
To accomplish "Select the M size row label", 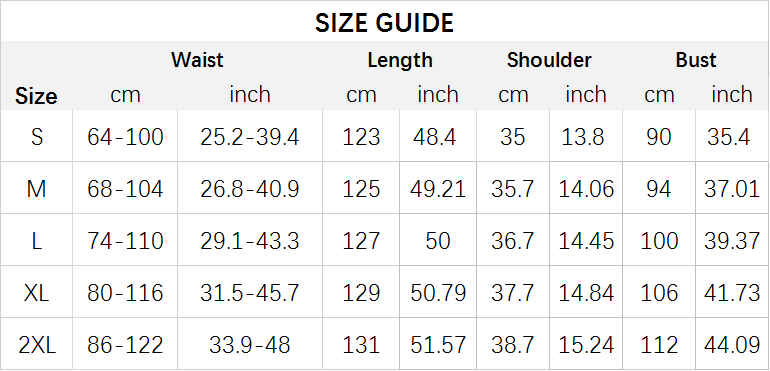I will pos(37,189).
